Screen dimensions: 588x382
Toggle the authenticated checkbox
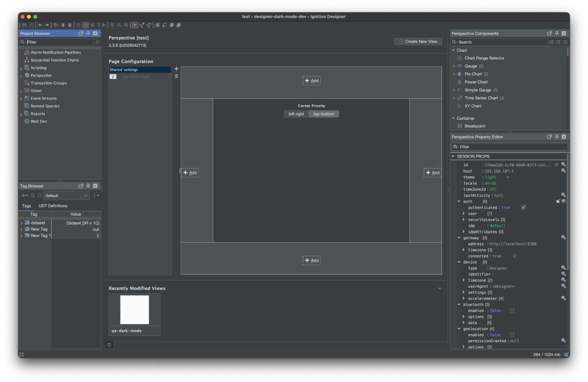524,207
